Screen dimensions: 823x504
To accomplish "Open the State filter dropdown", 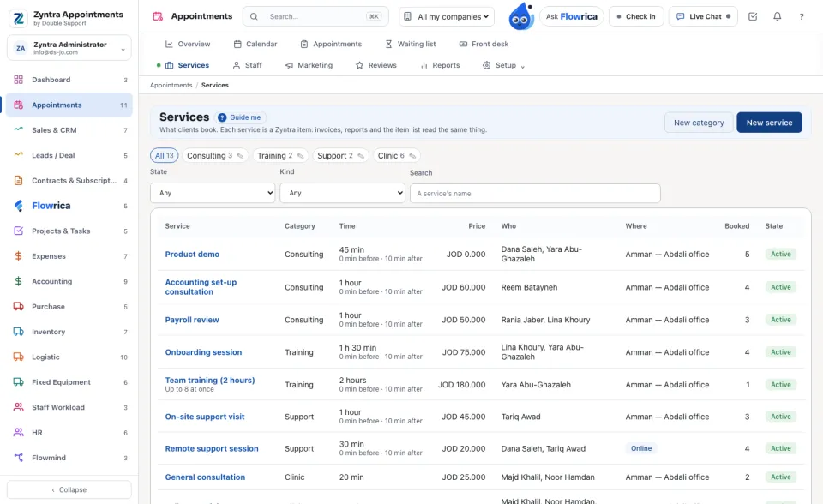I will (x=213, y=193).
